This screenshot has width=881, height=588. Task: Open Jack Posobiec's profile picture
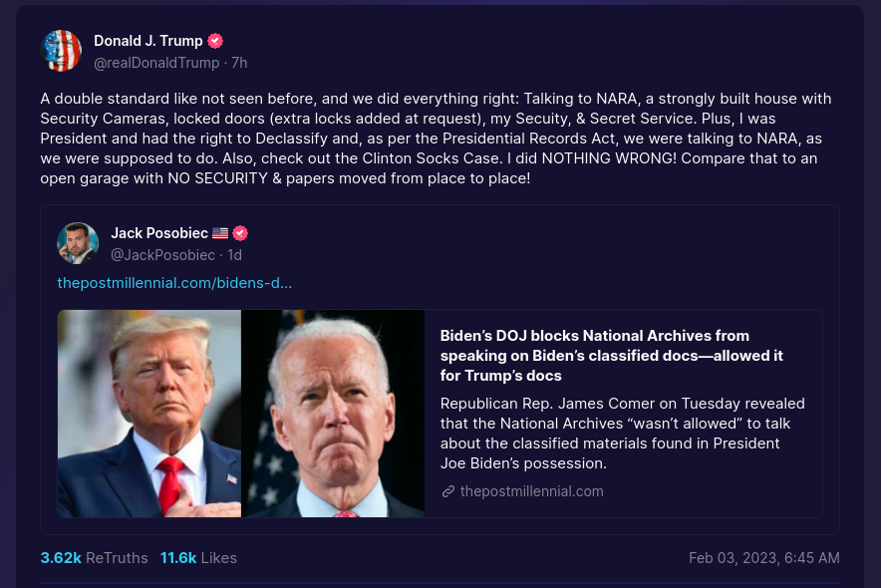(78, 243)
